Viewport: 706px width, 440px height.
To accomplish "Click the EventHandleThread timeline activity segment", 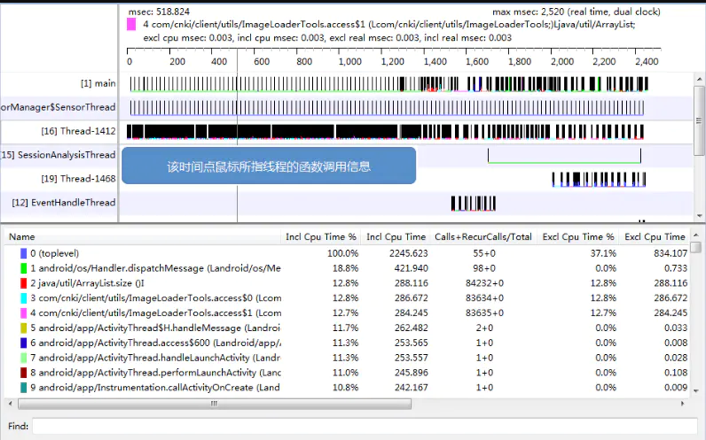I will click(473, 203).
